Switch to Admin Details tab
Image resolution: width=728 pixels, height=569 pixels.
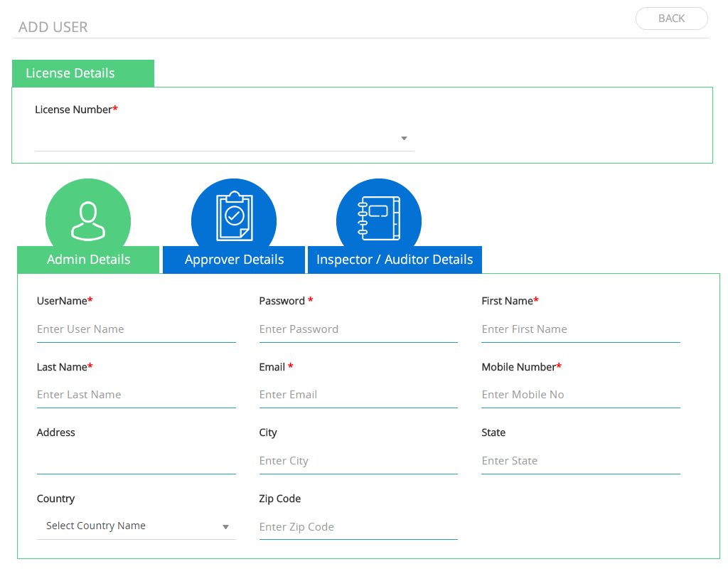(88, 260)
